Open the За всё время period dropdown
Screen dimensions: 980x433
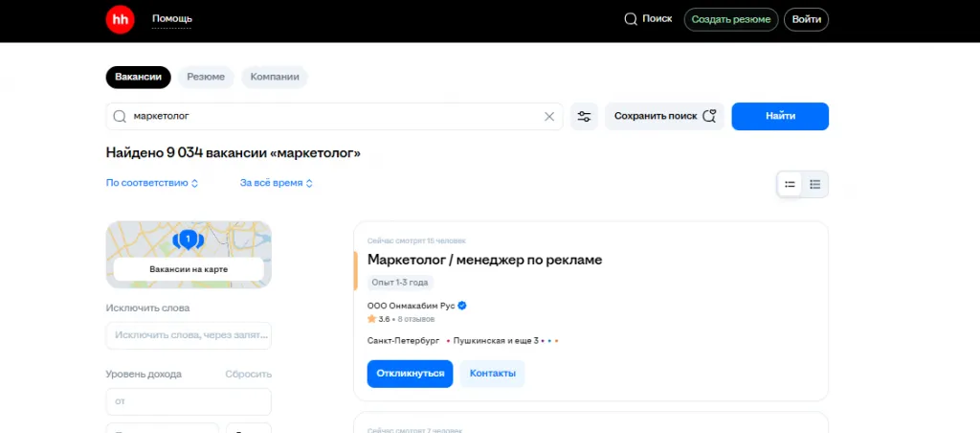point(277,183)
